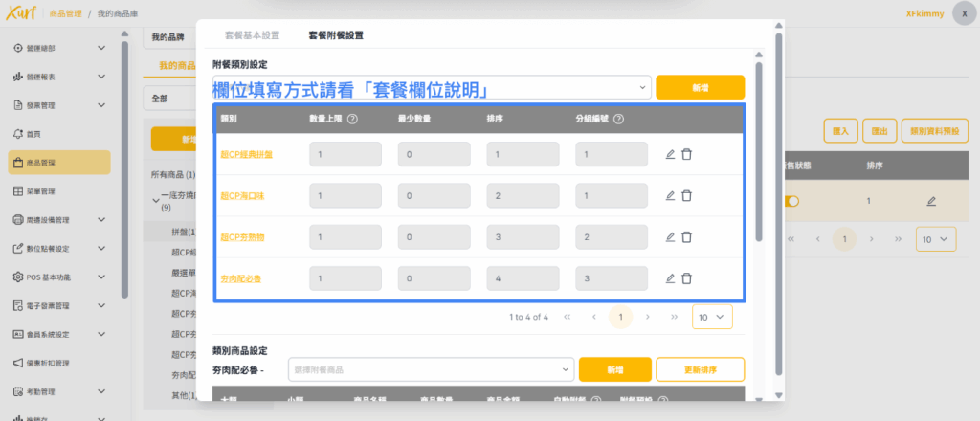Edit the 超CP經典拼盤 row with the pencil icon
980x421 pixels.
click(x=670, y=154)
